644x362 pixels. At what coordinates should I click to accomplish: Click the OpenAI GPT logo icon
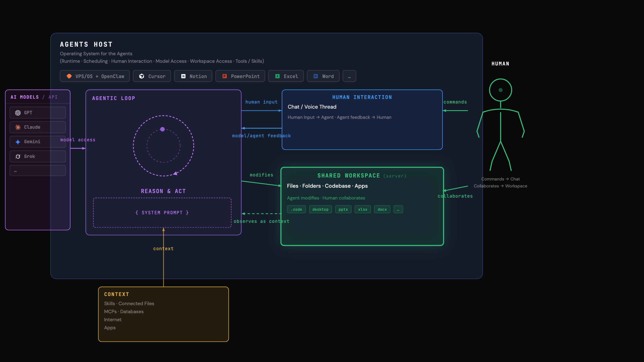(x=18, y=113)
